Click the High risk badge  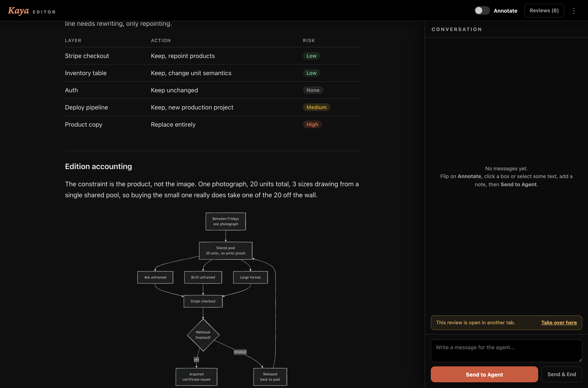click(312, 125)
